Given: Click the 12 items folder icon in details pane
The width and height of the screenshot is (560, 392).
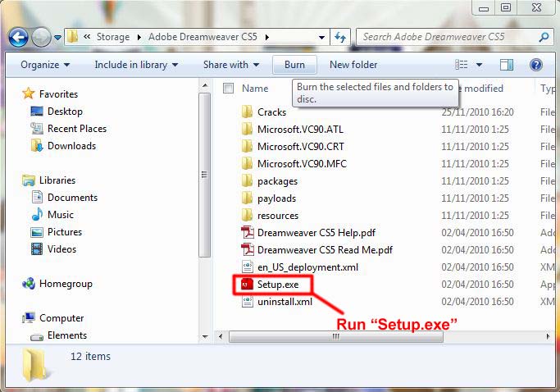Looking at the screenshot, I should tap(34, 364).
